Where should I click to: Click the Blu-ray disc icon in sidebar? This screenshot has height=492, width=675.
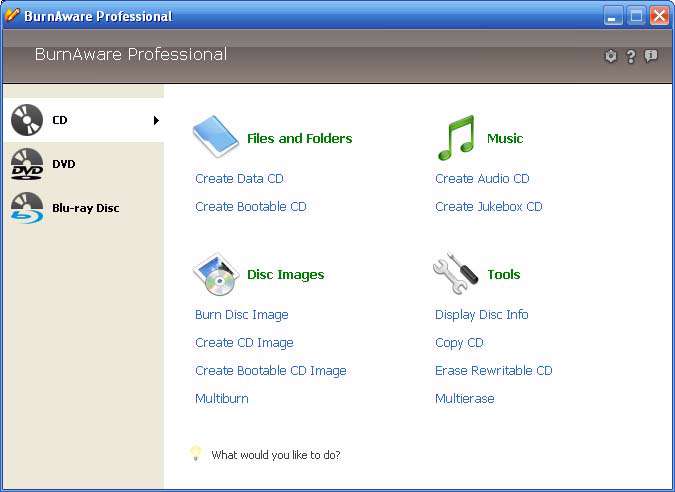(x=27, y=208)
